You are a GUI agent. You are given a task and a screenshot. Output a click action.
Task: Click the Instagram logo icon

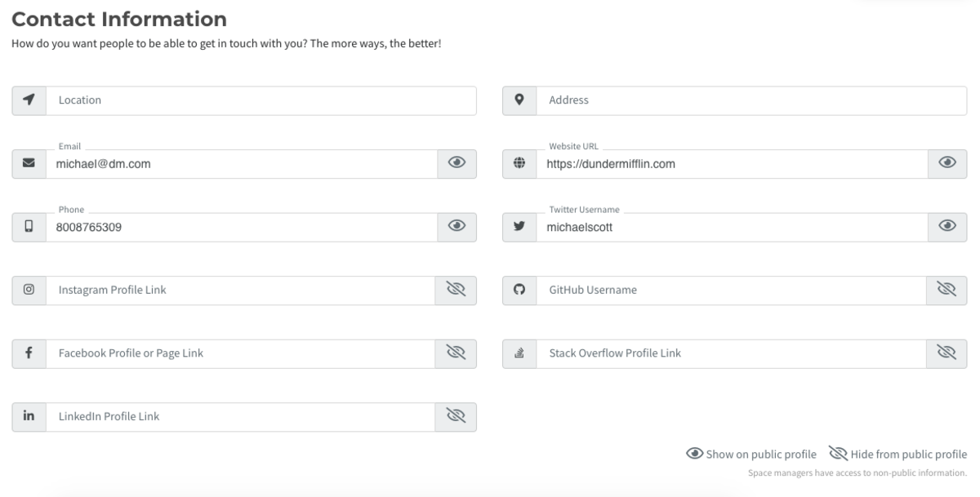[29, 290]
